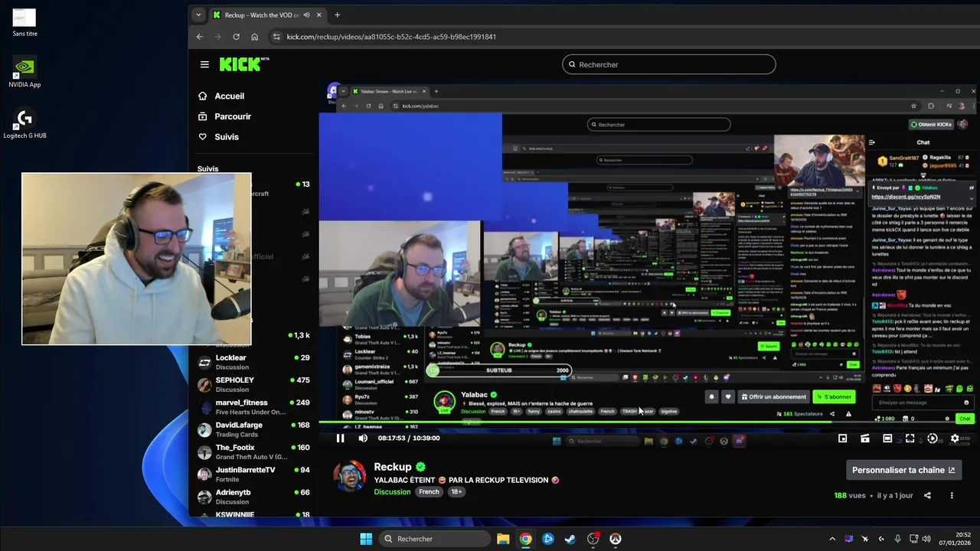This screenshot has height=551, width=980.
Task: Reload the current page
Action: [x=236, y=37]
